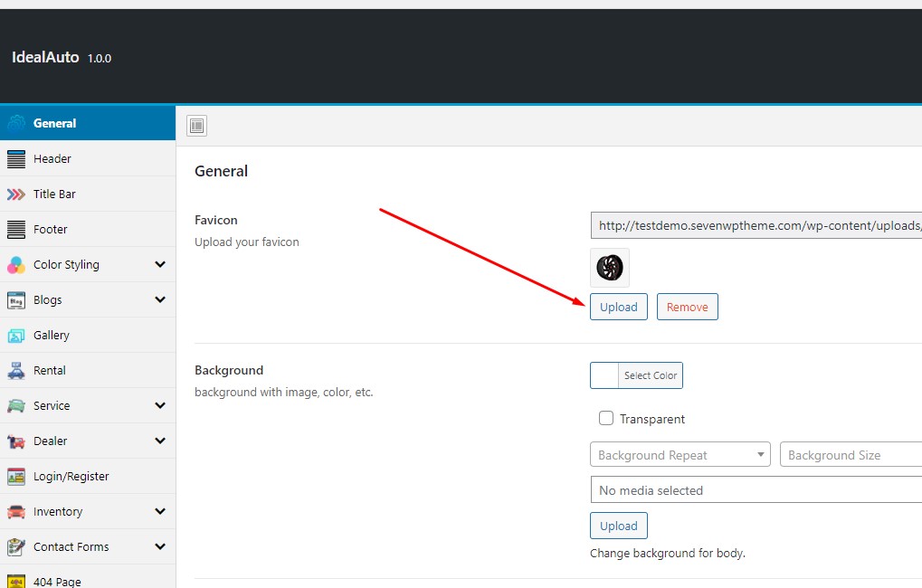Click the Title Bar arrows icon
Image resolution: width=922 pixels, height=588 pixels.
point(16,194)
